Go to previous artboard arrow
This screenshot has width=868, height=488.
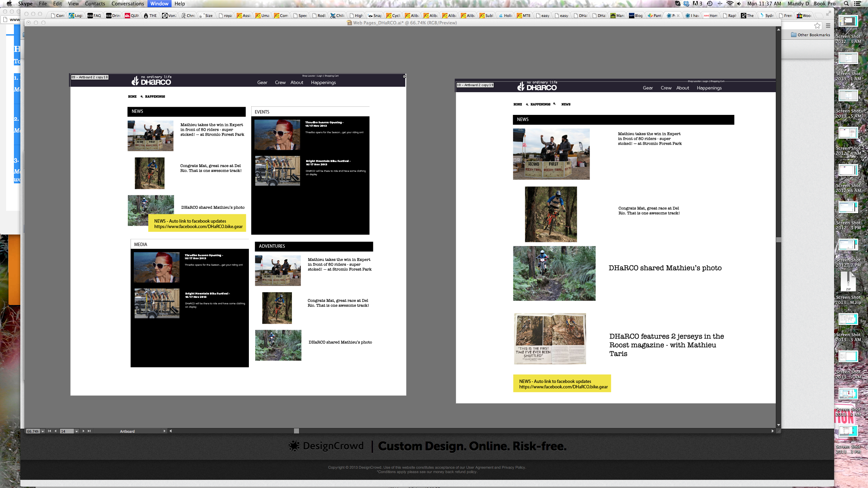point(56,431)
